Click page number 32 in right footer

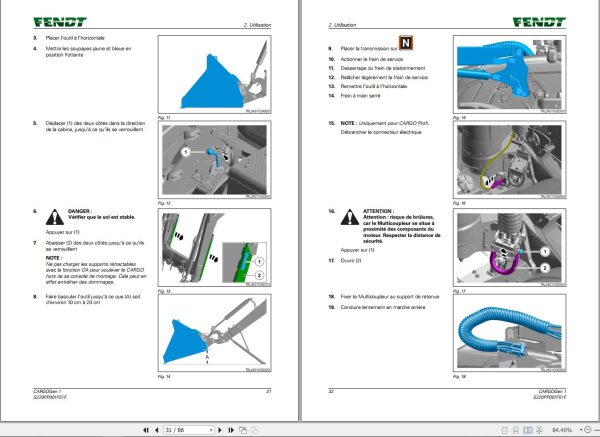[x=331, y=391]
